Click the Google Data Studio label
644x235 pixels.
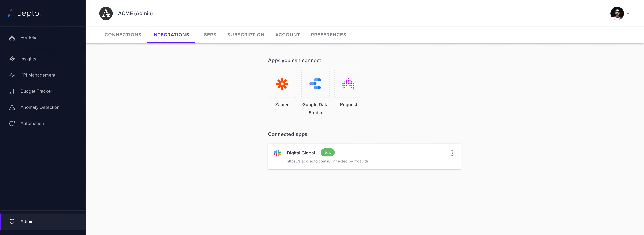315,109
